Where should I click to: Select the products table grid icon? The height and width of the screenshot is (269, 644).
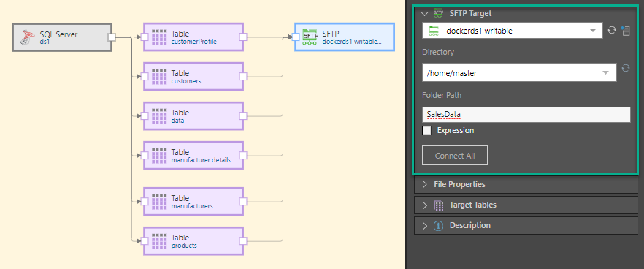pyautogui.click(x=159, y=241)
